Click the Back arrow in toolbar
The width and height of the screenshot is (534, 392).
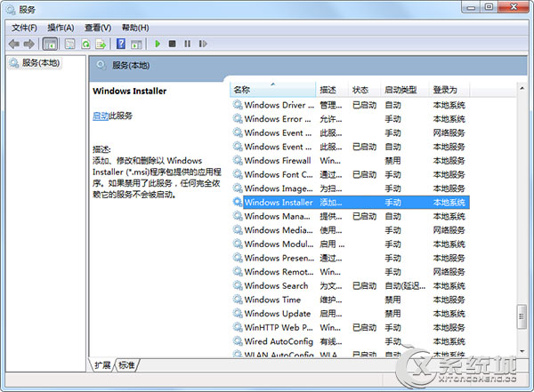click(x=14, y=44)
